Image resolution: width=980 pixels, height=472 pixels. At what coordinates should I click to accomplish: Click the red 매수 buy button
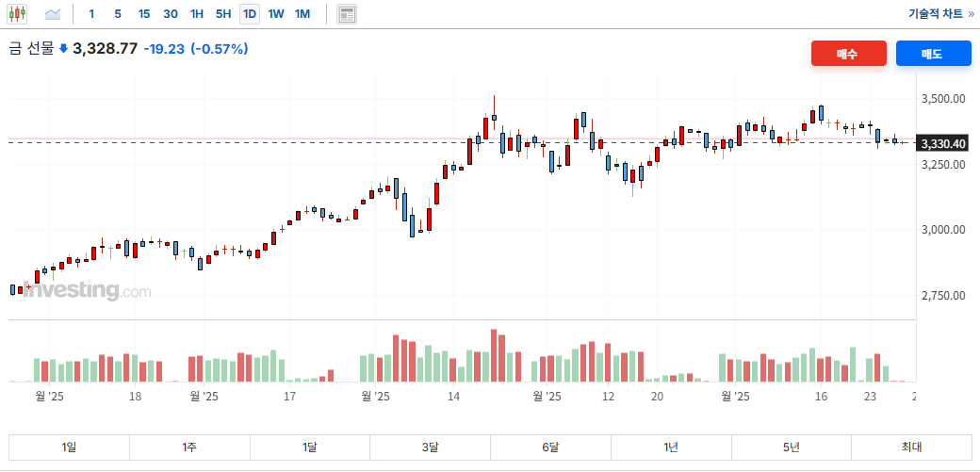849,53
